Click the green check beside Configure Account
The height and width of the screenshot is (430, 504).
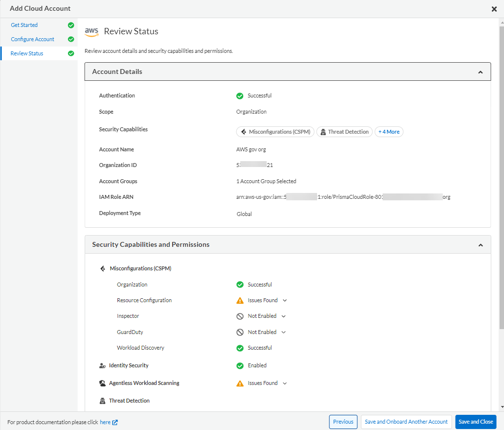(x=71, y=39)
